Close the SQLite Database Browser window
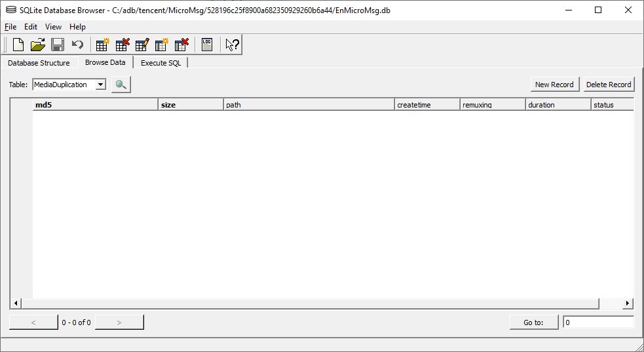This screenshot has width=644, height=352. (628, 10)
